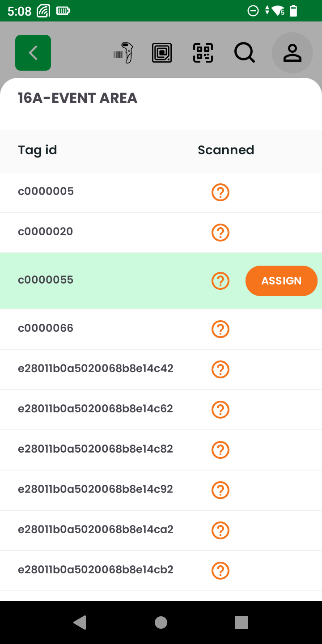
Task: Tap the question mark icon for c0000020
Action: tap(220, 233)
